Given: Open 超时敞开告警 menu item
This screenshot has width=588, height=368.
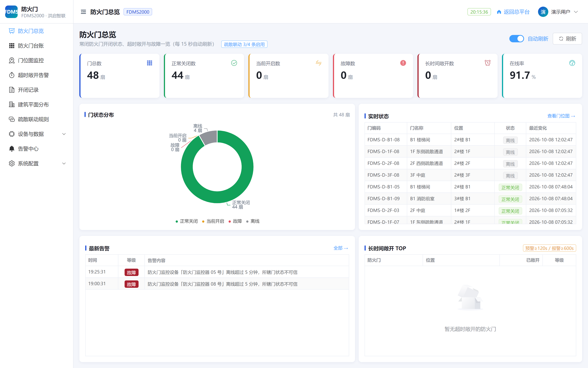Looking at the screenshot, I should 36,75.
